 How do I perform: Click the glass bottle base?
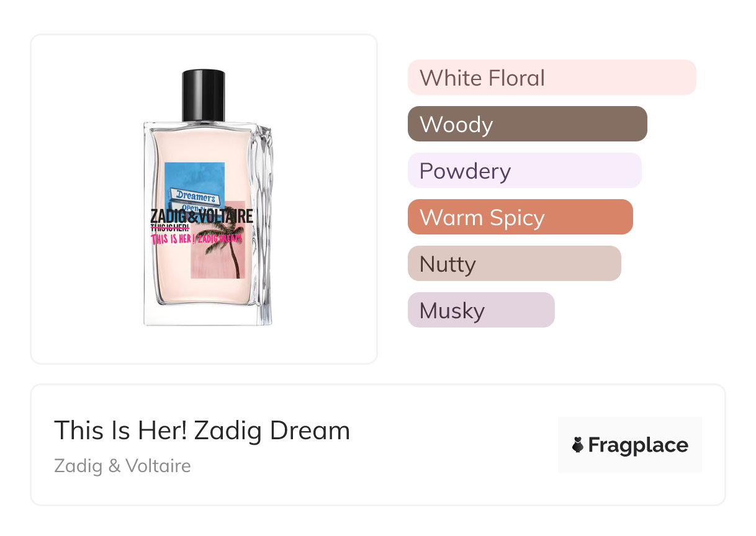[206, 315]
